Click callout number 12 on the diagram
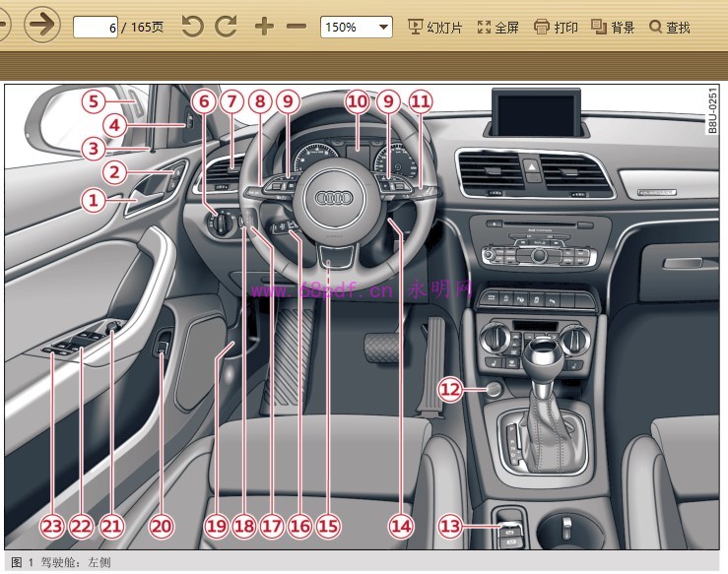Screen dimensions: 728x574 pyautogui.click(x=450, y=390)
